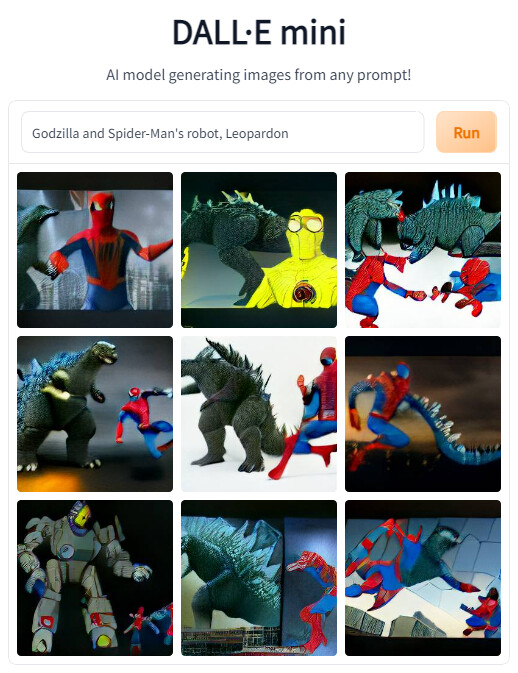Screen dimensions: 518x673
Task: Click the yellow Spider-Man's round chest emblem
Action: pyautogui.click(x=302, y=293)
